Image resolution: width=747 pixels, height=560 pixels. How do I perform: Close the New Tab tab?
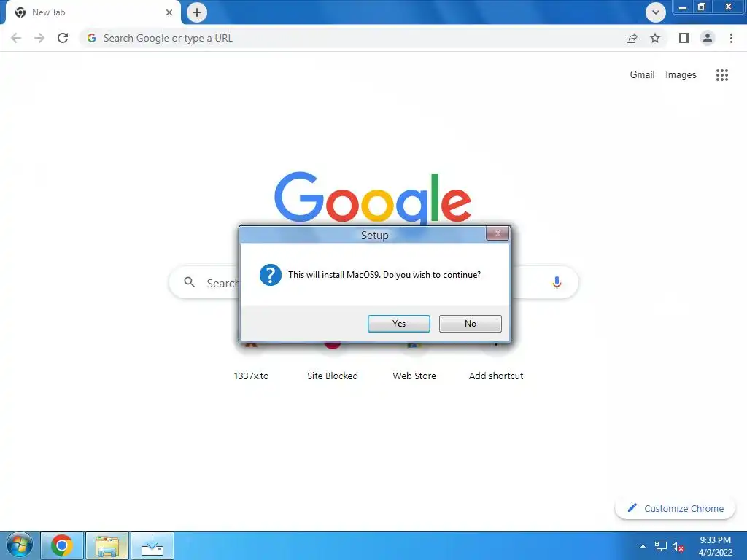click(x=169, y=12)
